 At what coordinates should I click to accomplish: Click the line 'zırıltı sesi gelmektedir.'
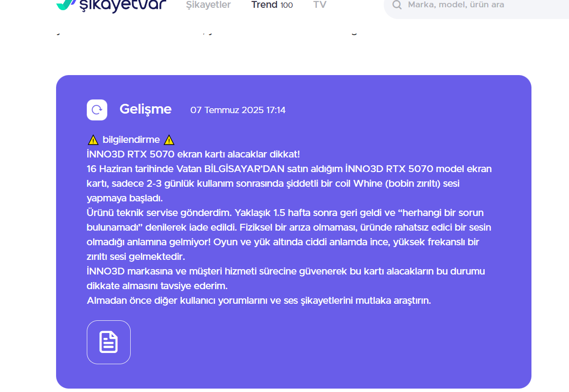[136, 256]
